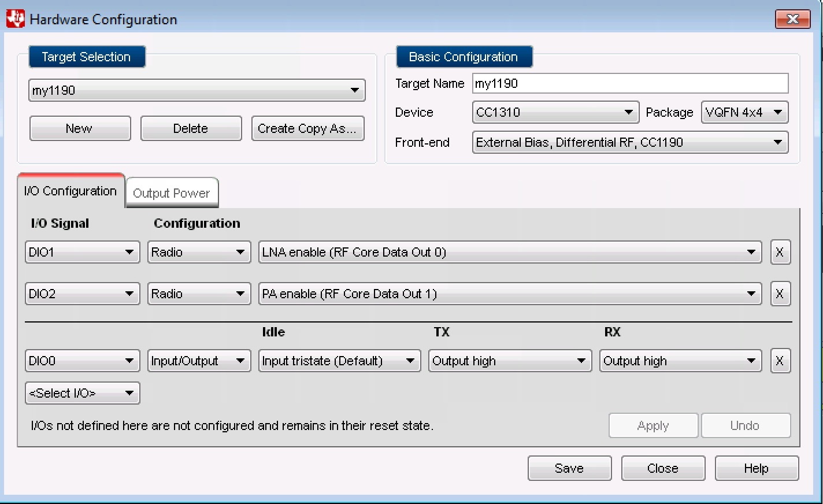
Task: Open the Help documentation
Action: pyautogui.click(x=756, y=468)
